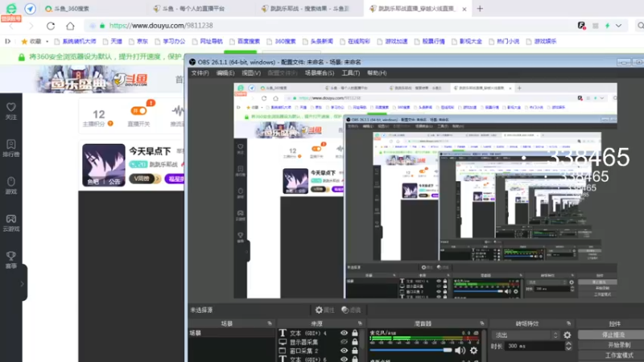Open the 头条新闻 bookmark
The image size is (644, 362).
click(x=317, y=42)
